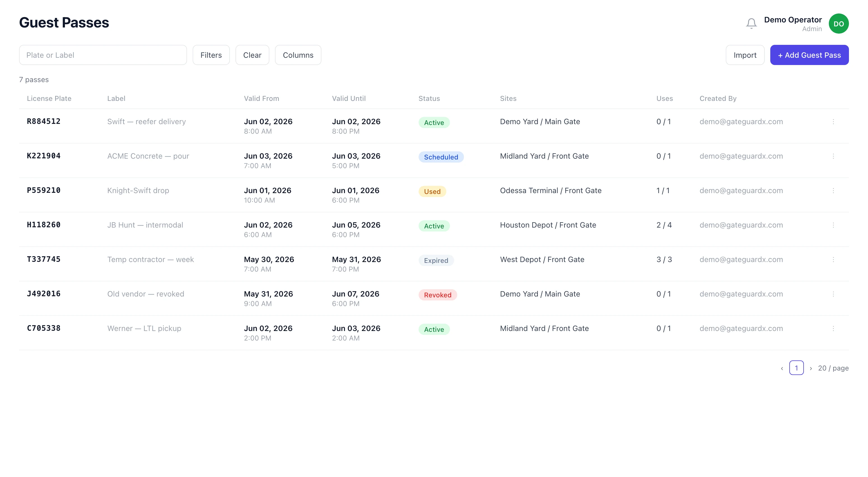Click the 7 passes count text

click(34, 80)
